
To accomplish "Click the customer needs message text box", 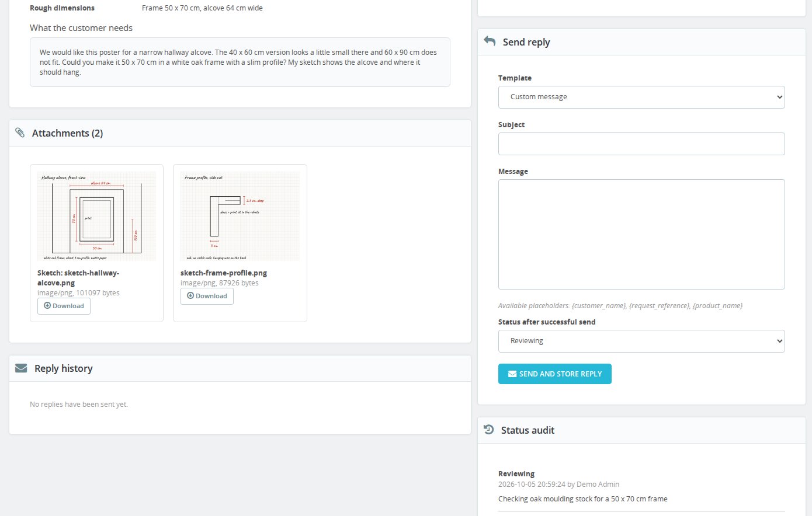I will [240, 62].
